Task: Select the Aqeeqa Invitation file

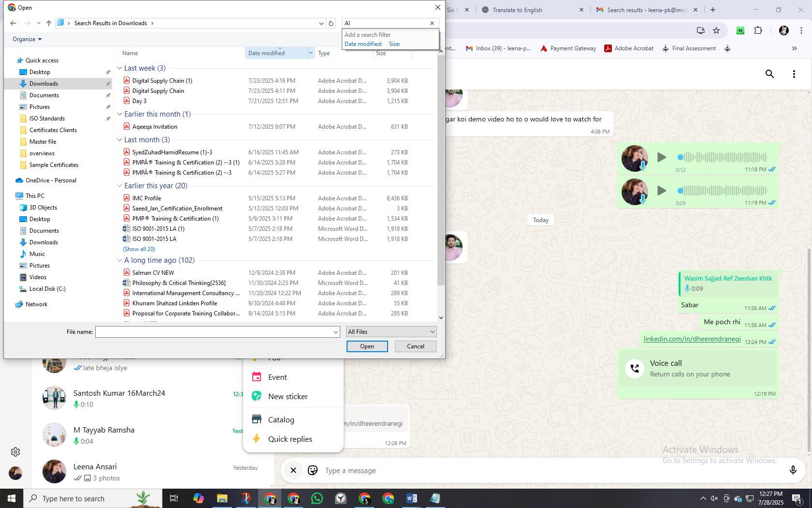Action: pos(155,127)
